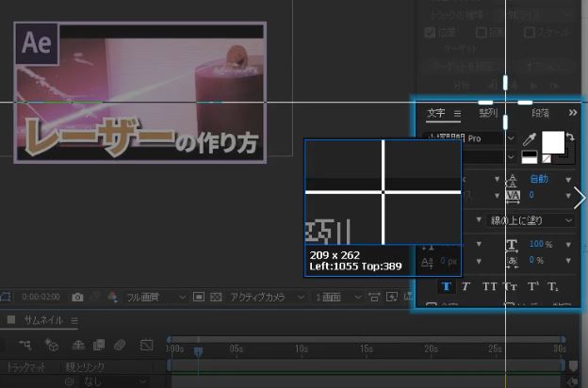Set no color with the slashed swatch
Viewport: 588px width, 388px height.
[547, 158]
